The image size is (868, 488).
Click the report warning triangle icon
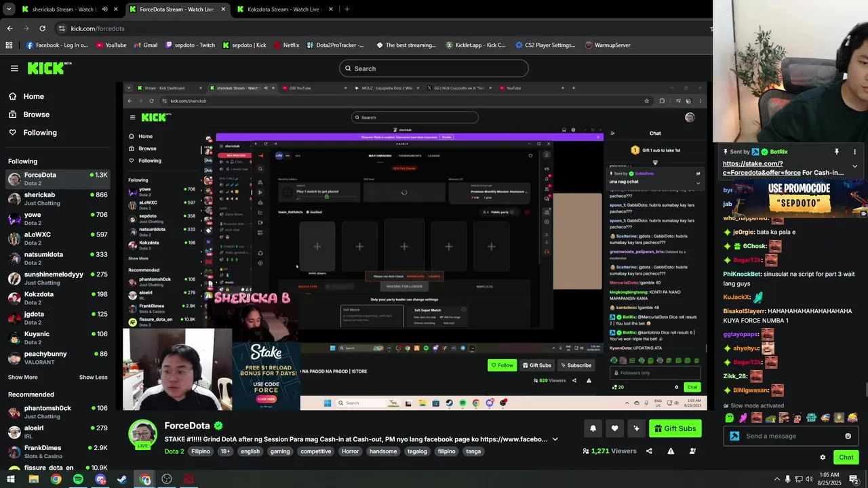point(671,451)
